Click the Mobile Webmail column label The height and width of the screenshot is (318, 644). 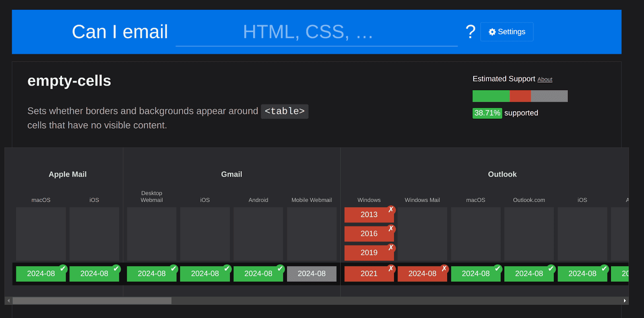312,200
